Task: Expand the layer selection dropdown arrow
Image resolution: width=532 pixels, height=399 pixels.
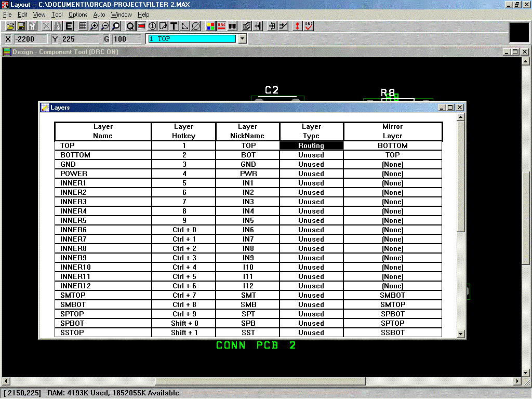Action: point(242,38)
